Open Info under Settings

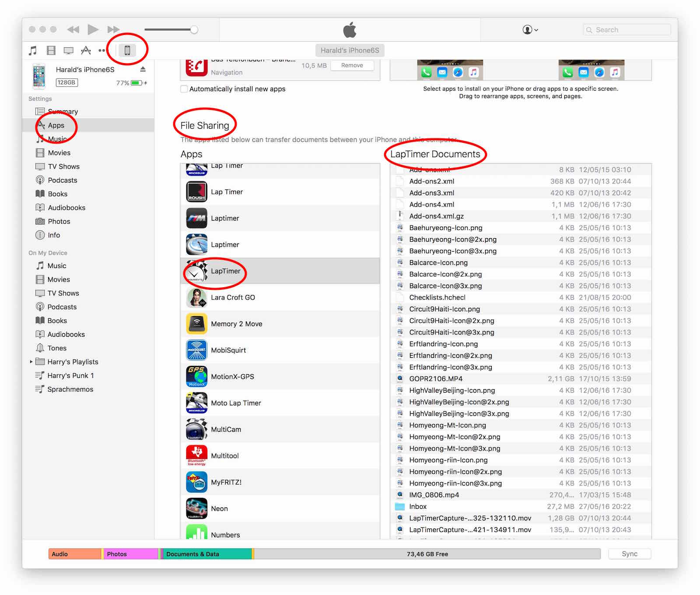coord(88,235)
